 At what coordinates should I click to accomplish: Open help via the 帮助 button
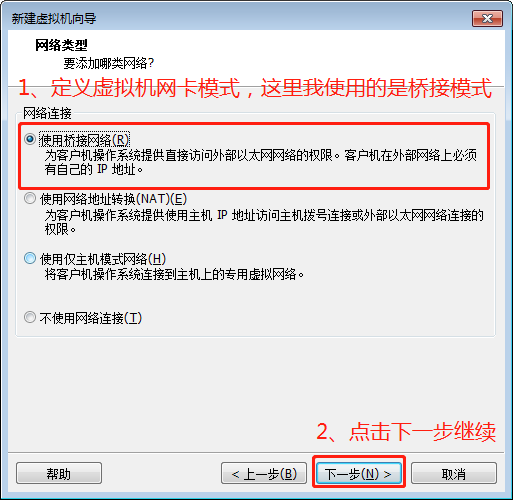59,473
